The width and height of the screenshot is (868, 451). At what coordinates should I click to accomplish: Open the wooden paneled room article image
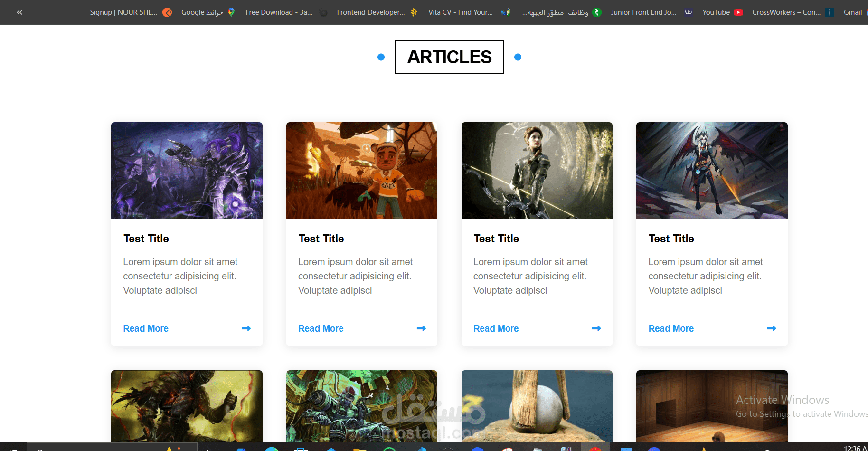click(x=712, y=406)
